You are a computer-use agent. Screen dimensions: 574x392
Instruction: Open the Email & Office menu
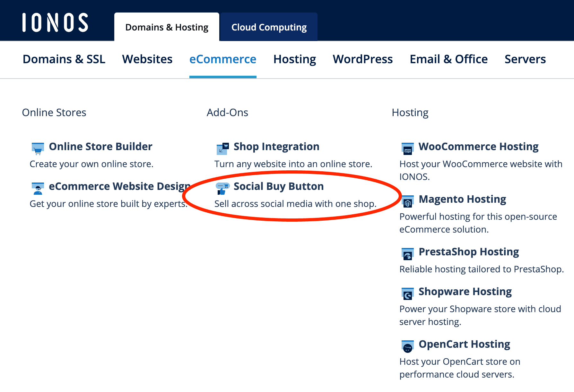tap(448, 59)
